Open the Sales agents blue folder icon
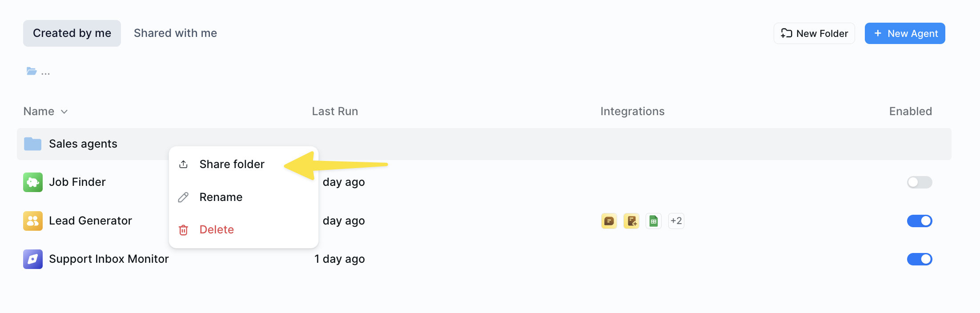This screenshot has height=313, width=980. (32, 143)
